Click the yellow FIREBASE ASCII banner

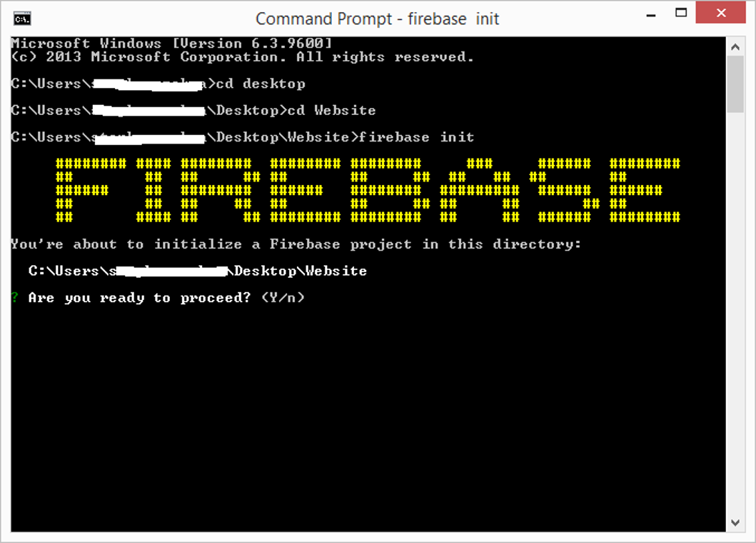click(368, 190)
